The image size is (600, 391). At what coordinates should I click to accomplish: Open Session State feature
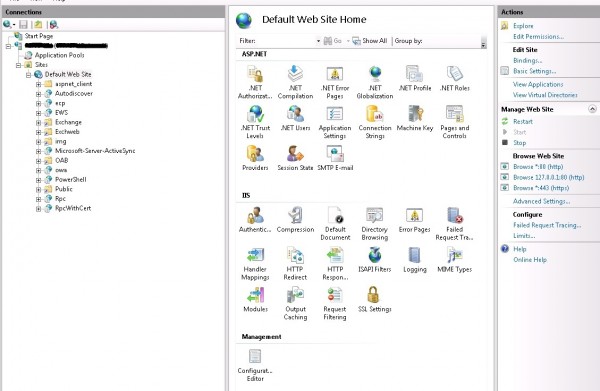[x=295, y=158]
